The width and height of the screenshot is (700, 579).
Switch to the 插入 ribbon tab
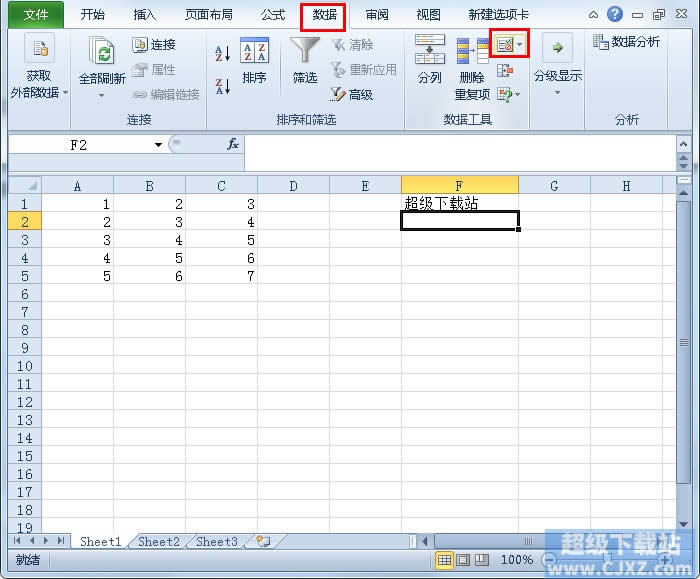(145, 15)
